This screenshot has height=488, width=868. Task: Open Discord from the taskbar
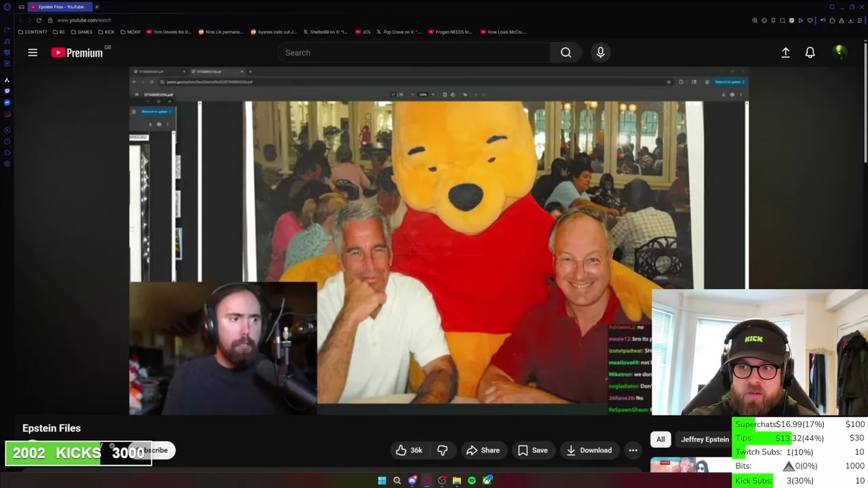pos(412,481)
